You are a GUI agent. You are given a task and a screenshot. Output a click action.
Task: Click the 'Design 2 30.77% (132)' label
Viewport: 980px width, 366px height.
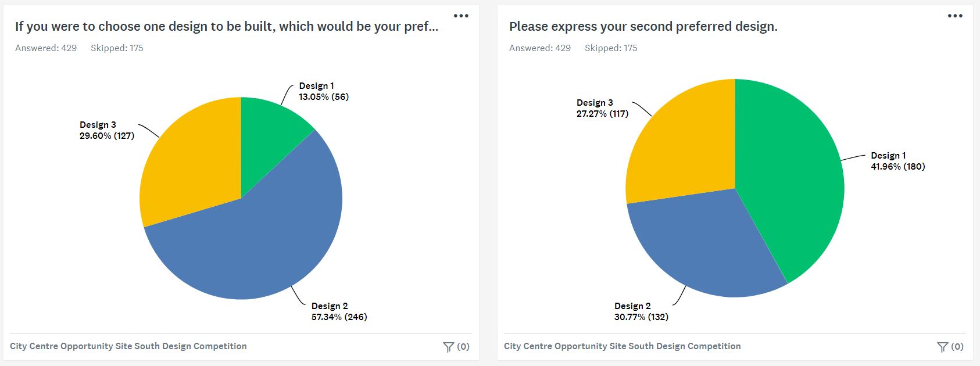[x=641, y=311]
